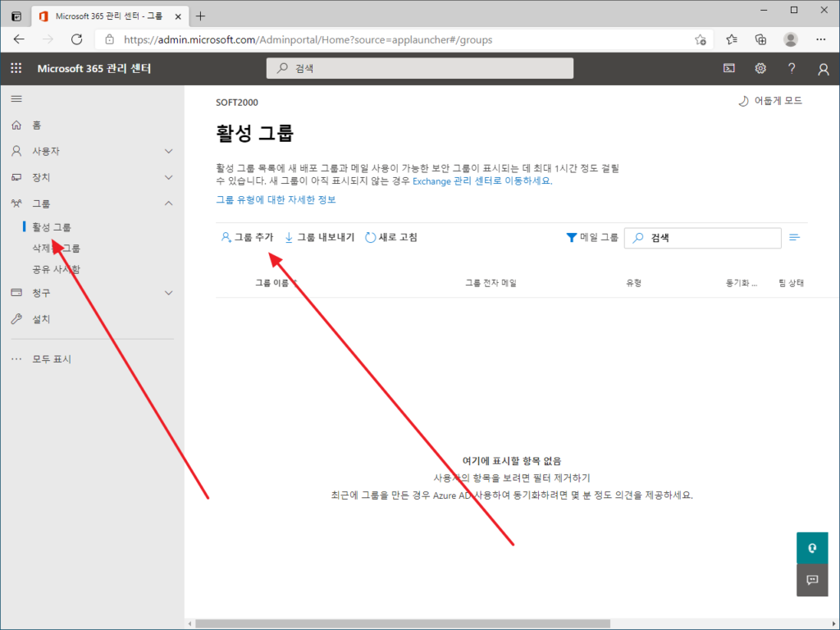Viewport: 840px width, 630px height.
Task: Export groups using 그룹 내보내기 icon
Action: coord(319,238)
